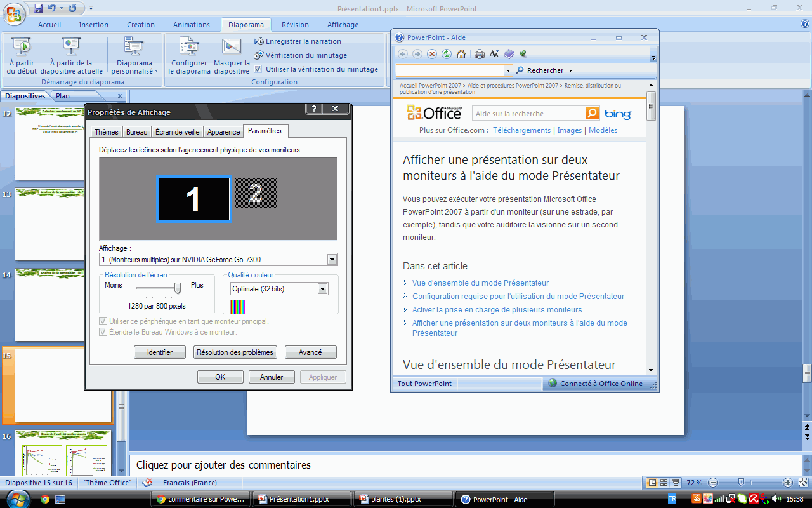Fit slide to current window
The width and height of the screenshot is (812, 508).
[803, 483]
